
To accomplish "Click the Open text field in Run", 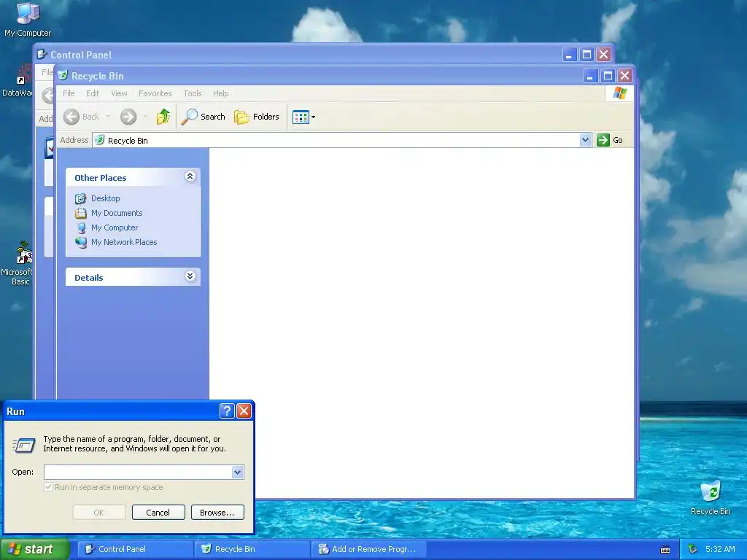I will coord(138,472).
